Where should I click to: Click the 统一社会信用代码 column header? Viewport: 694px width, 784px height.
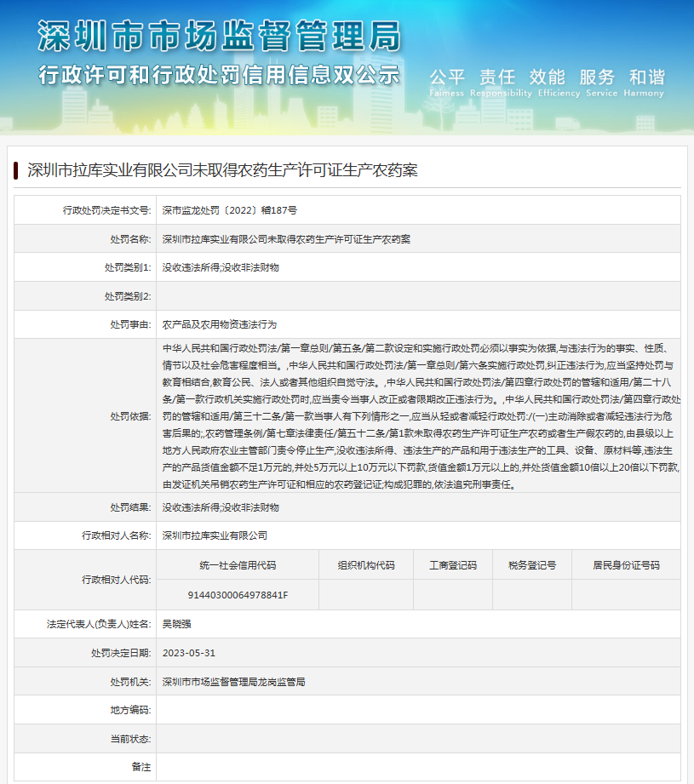tap(238, 565)
